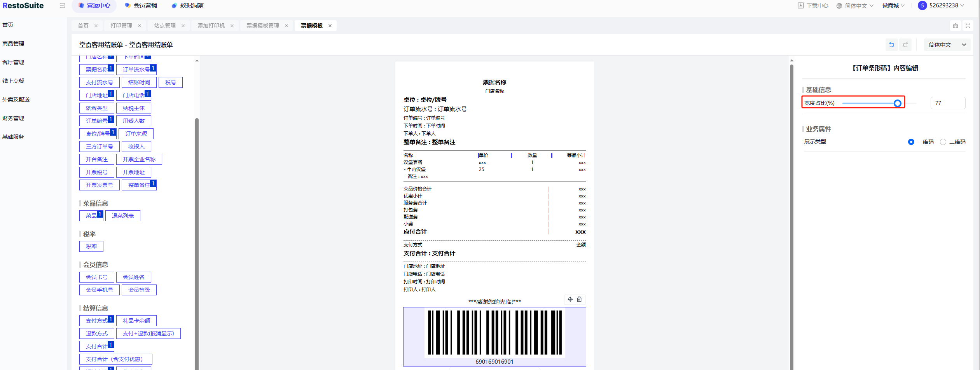Close the 票据模板 tab
This screenshot has height=370, width=980.
(330, 26)
